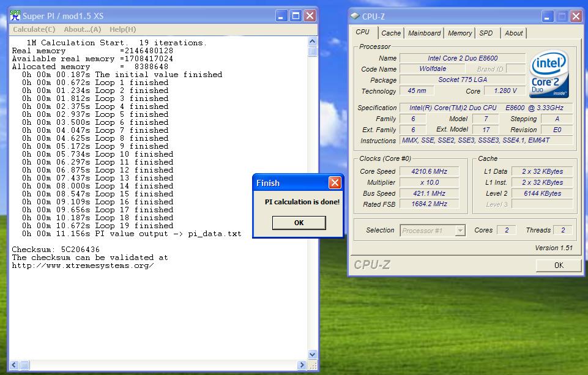
Task: Click the Super PI horizontal scrollbar right arrow
Action: (302, 365)
